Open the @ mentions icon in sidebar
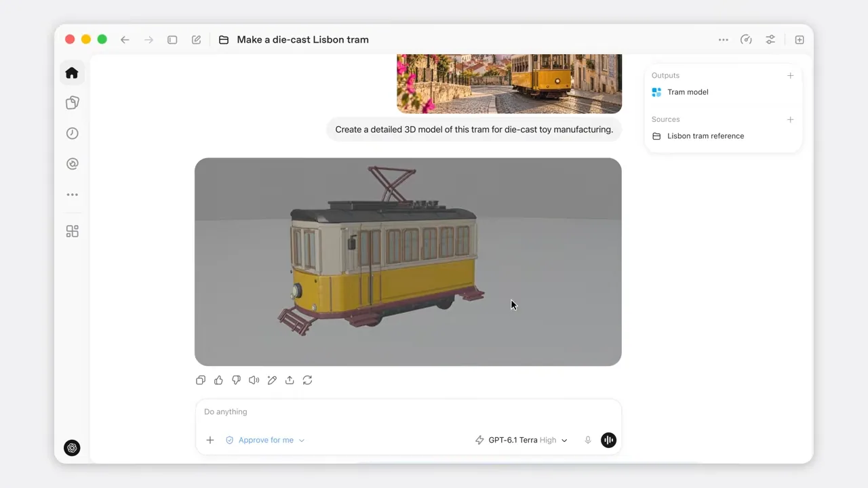Screen dimensions: 868x488 (x=72, y=164)
